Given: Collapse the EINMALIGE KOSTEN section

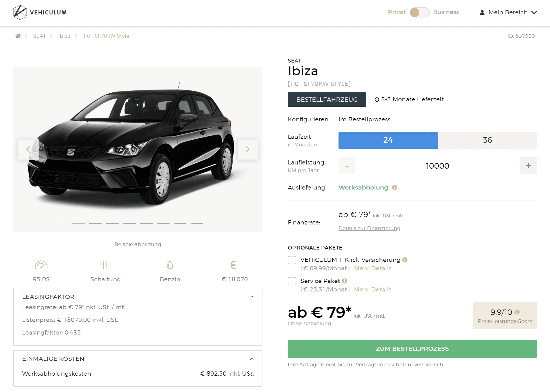Looking at the screenshot, I should [x=252, y=359].
